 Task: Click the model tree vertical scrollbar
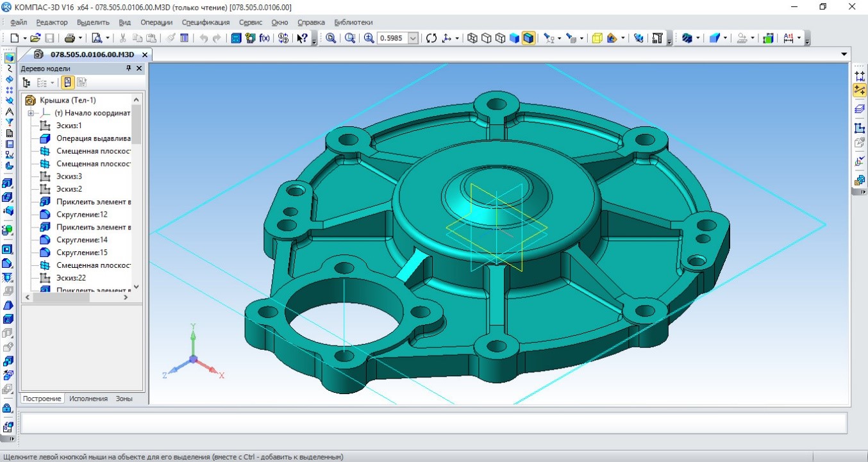coord(136,192)
